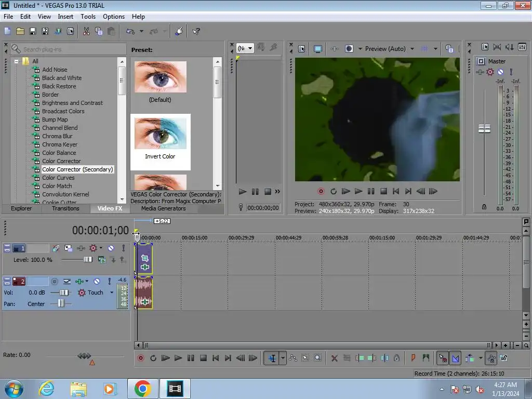Toggle Solo on video track 1

[124, 248]
